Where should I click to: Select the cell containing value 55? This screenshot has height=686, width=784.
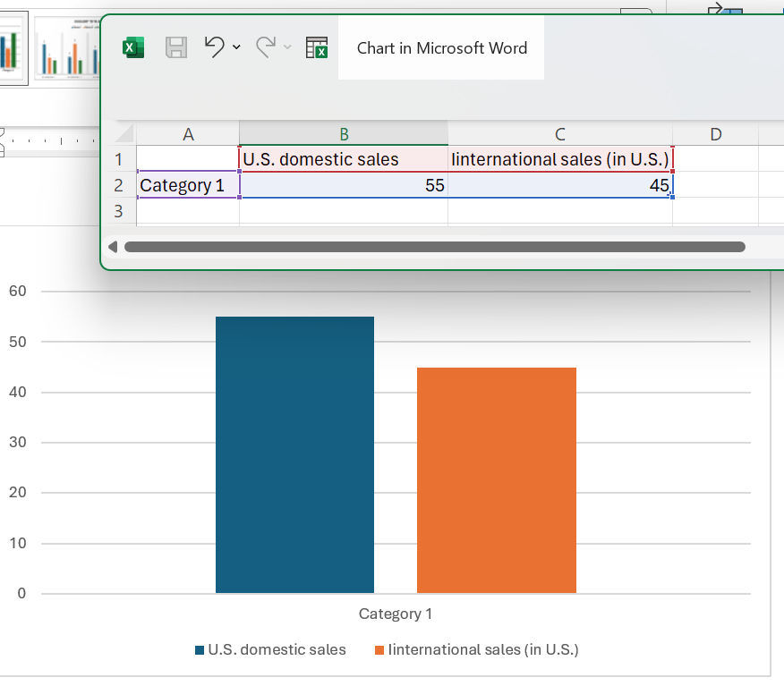pos(344,185)
